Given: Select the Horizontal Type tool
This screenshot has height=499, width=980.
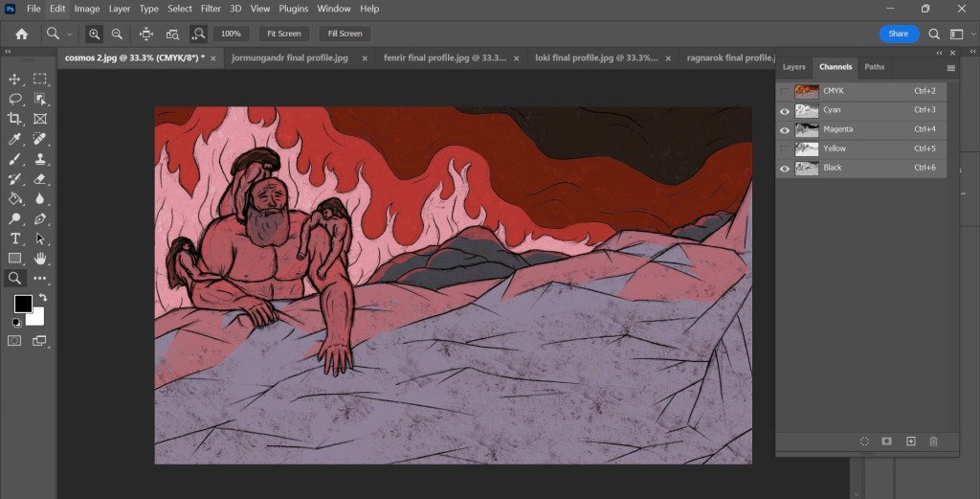Looking at the screenshot, I should (15, 238).
